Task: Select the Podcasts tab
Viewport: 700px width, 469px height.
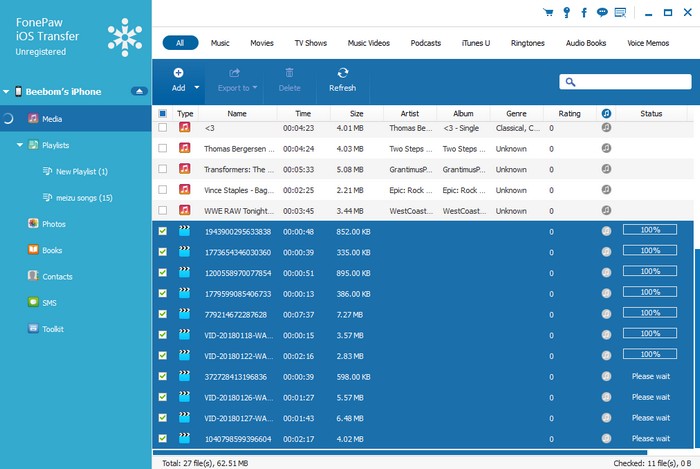Action: [427, 43]
